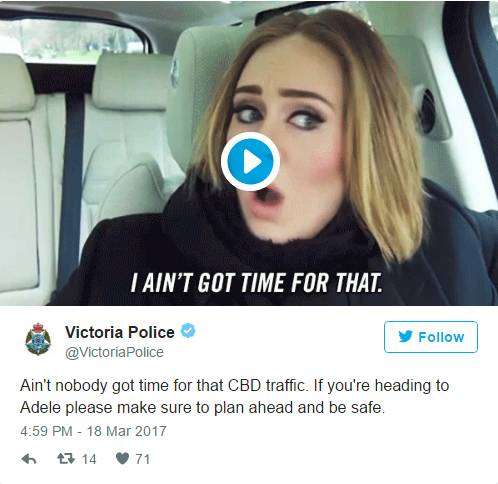View the like count of 71

coord(143,459)
